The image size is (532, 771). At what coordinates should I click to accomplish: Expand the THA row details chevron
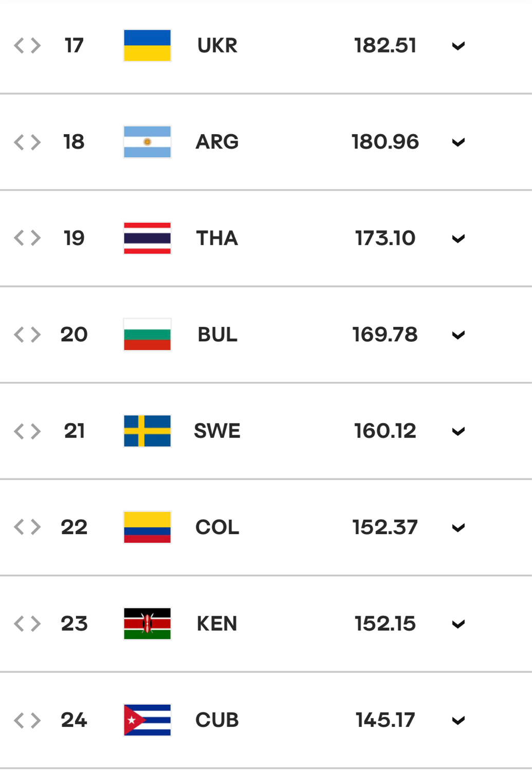(458, 238)
